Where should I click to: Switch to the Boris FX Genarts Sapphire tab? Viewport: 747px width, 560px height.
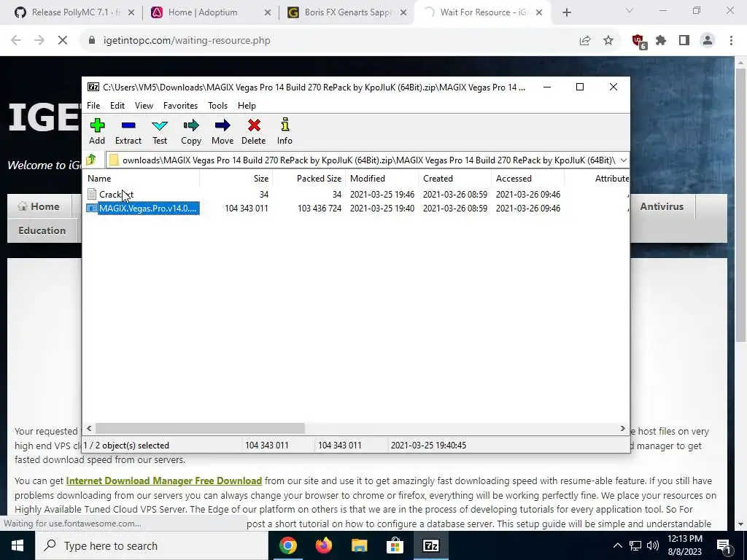tap(347, 12)
